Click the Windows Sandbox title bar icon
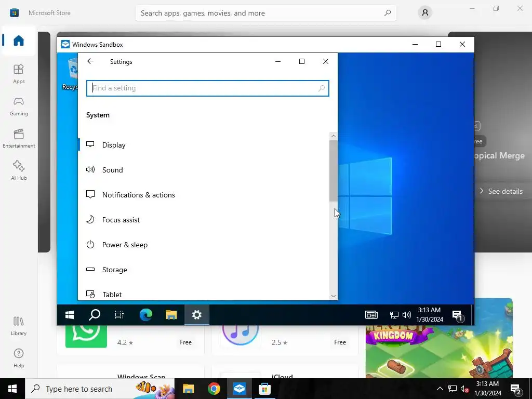 (65, 45)
